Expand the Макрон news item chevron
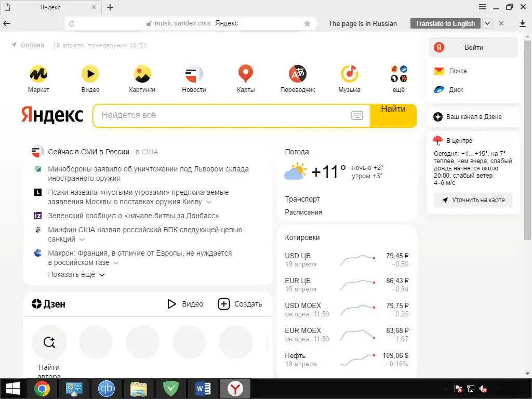The height and width of the screenshot is (399, 532). click(115, 263)
